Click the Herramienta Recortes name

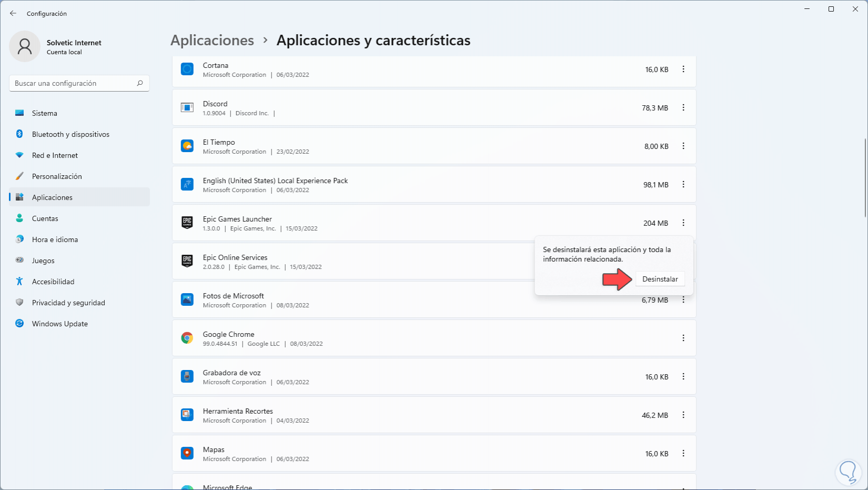238,411
